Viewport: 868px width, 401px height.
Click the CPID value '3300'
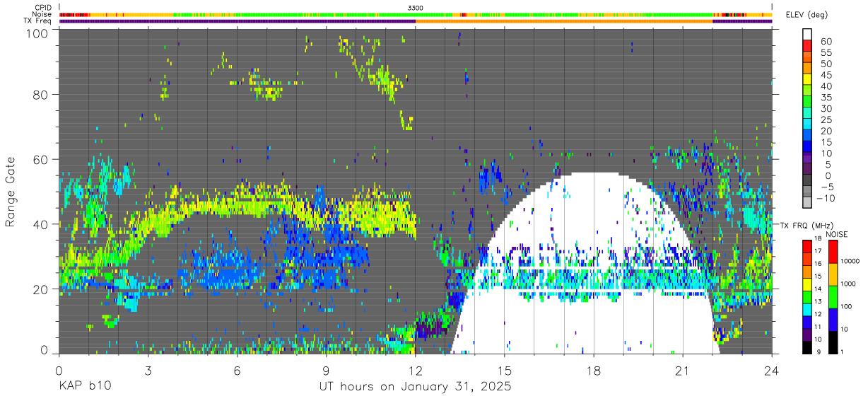point(416,7)
